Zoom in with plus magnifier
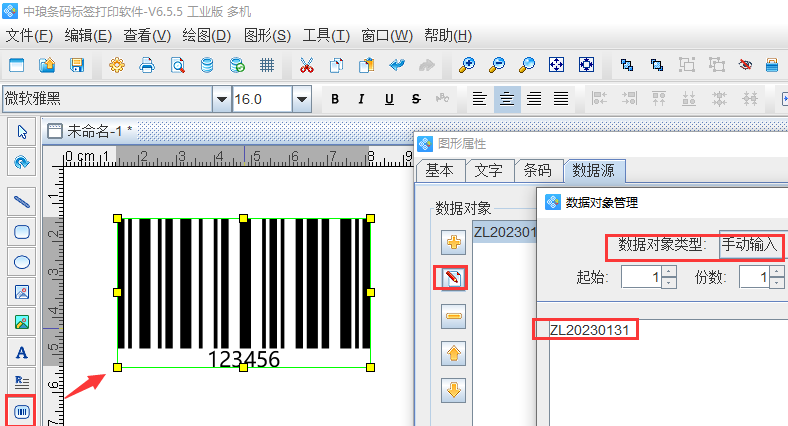This screenshot has height=426, width=788. [x=467, y=65]
